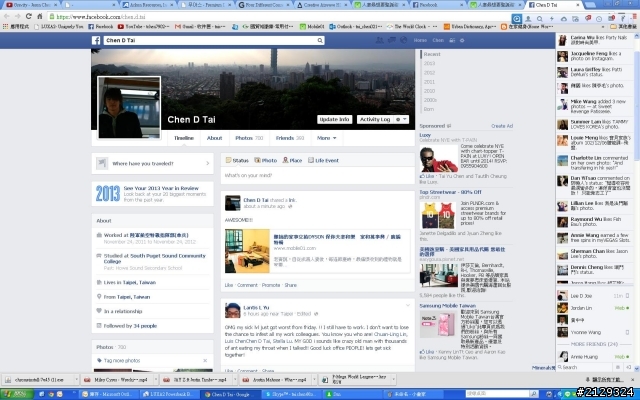Click the search magnifier in Facebook search box
This screenshot has width=640, height=400.
click(320, 40)
